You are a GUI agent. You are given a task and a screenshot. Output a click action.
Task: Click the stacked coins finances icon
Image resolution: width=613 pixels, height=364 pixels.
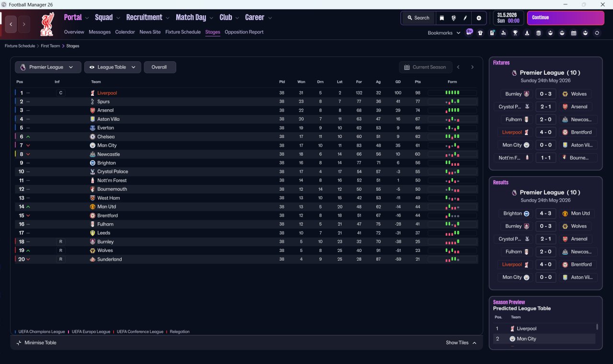(x=538, y=33)
